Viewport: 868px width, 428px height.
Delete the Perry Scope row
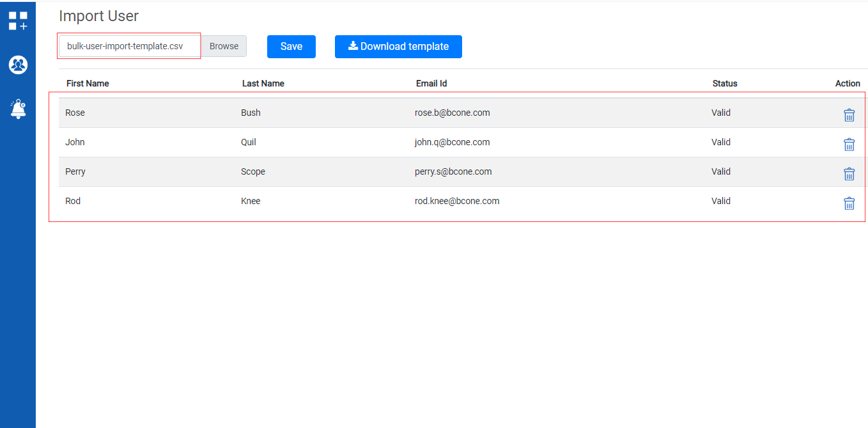pos(849,174)
